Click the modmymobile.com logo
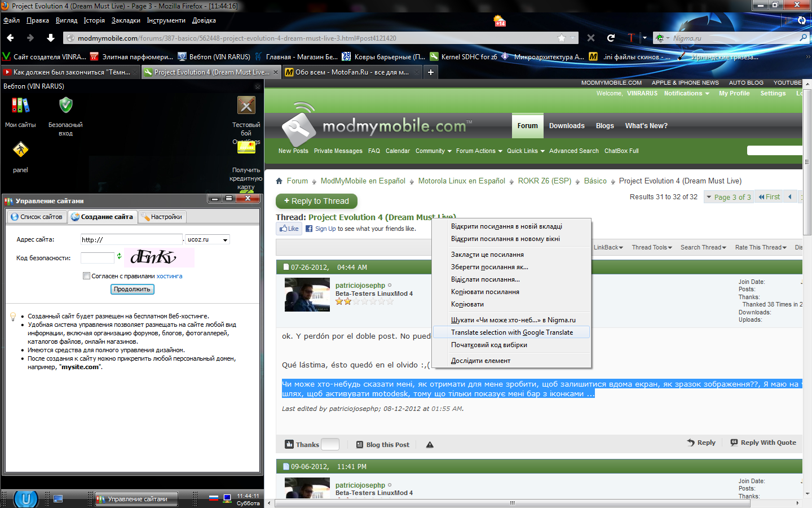This screenshot has height=508, width=812. tap(377, 126)
